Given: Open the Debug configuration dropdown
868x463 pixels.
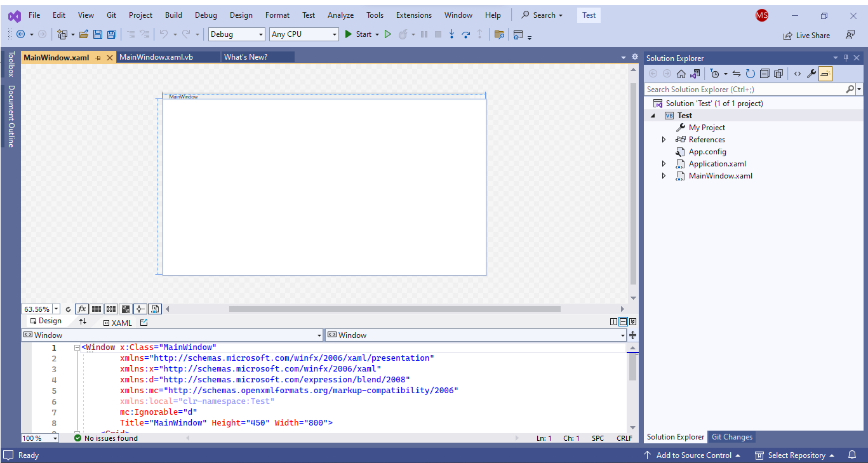Looking at the screenshot, I should point(237,34).
